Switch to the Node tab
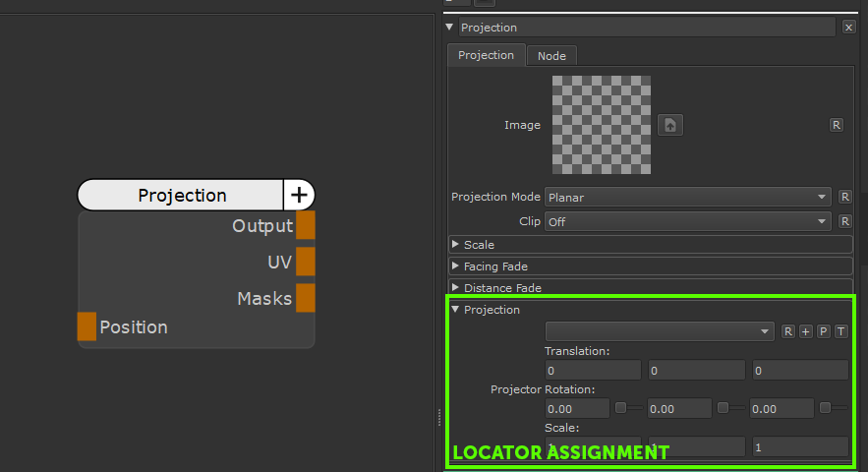Viewport: 868px width, 472px height. point(551,56)
